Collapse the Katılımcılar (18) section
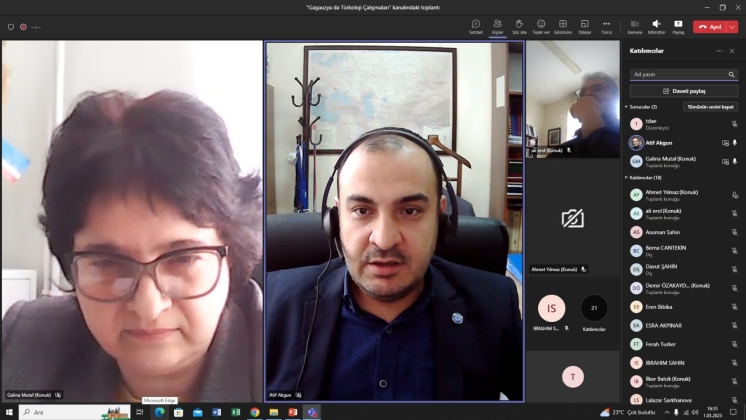Image resolution: width=746 pixels, height=420 pixels. click(x=627, y=177)
